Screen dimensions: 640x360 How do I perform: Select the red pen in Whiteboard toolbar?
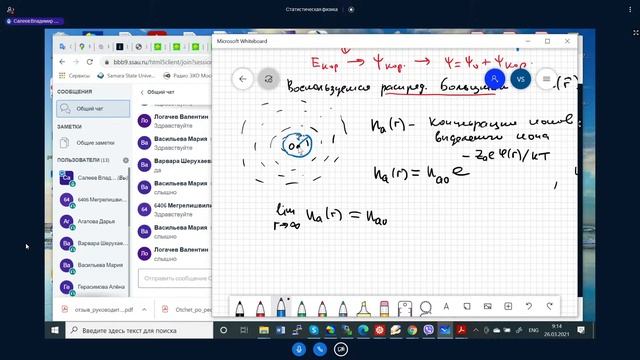click(x=260, y=308)
